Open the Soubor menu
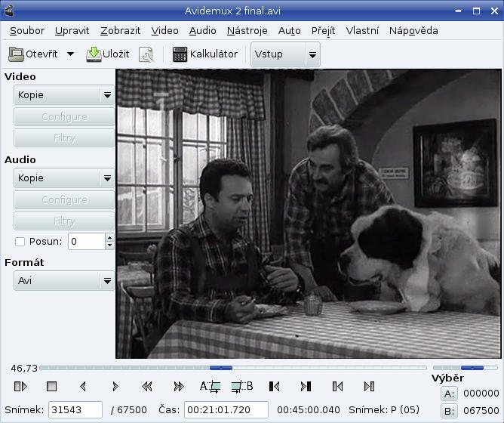 pyautogui.click(x=27, y=30)
